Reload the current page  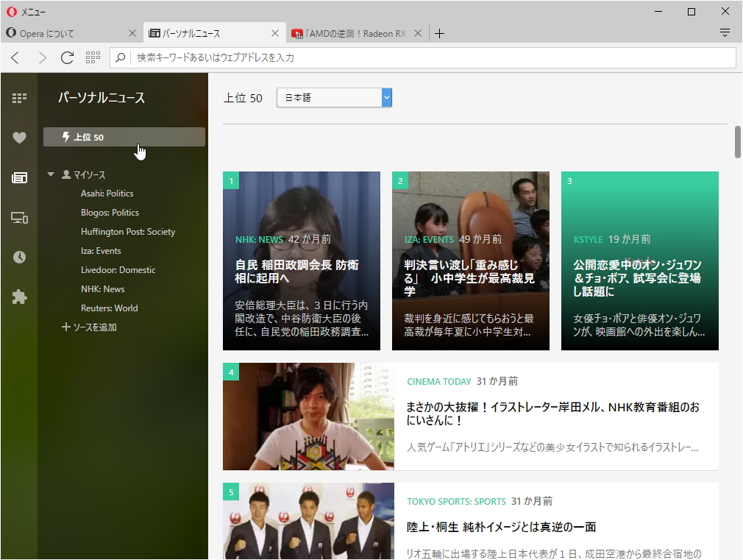[x=67, y=57]
